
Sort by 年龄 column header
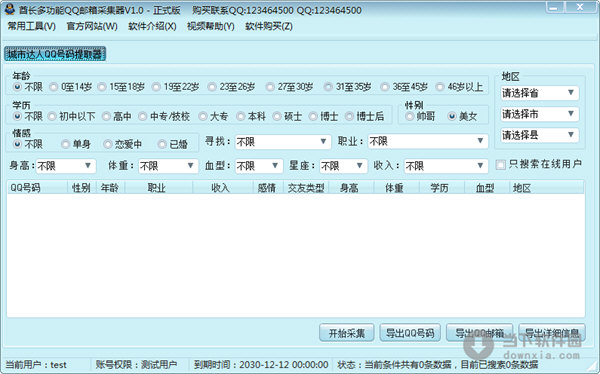(110, 188)
